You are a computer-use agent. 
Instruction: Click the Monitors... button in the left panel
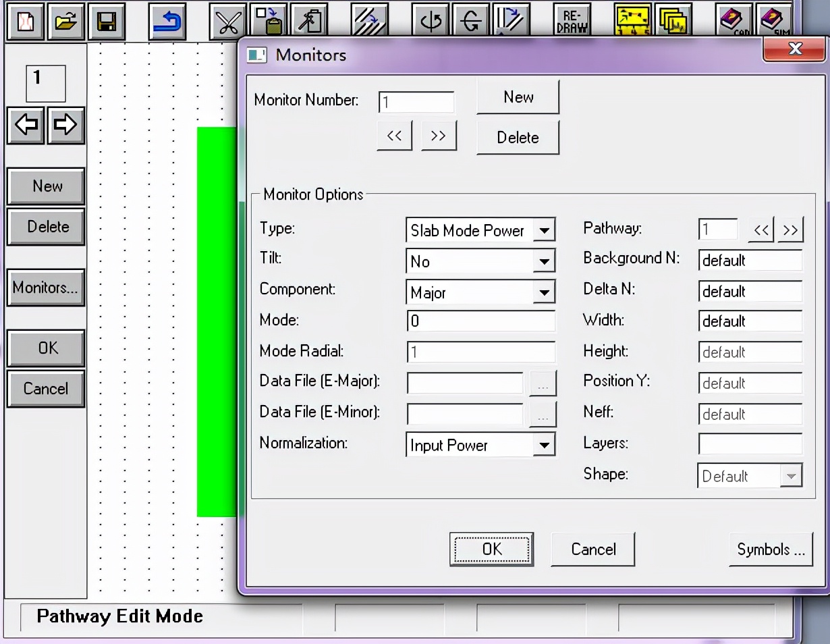46,288
